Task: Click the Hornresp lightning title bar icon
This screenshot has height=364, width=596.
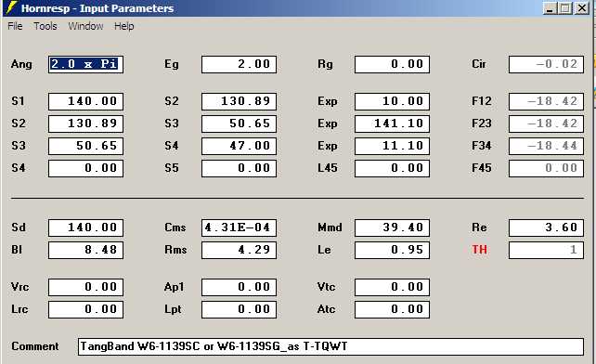Action: 11,7
